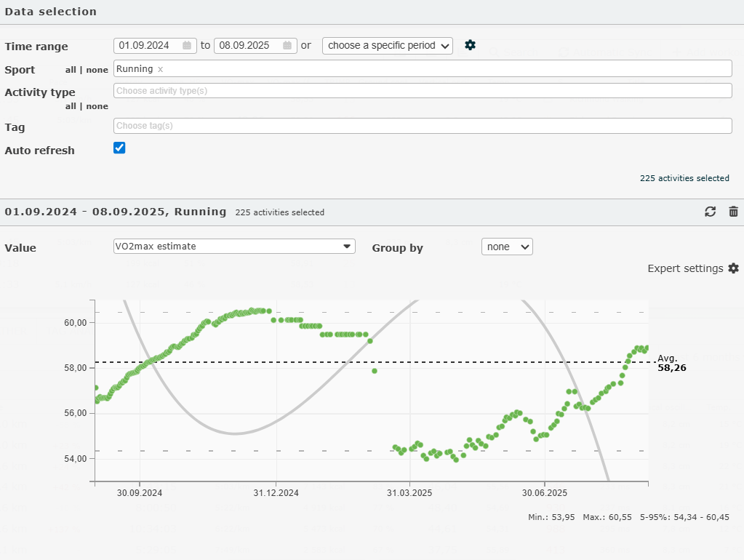Image resolution: width=744 pixels, height=560 pixels.
Task: Delete the chart with the trash icon
Action: pyautogui.click(x=733, y=212)
